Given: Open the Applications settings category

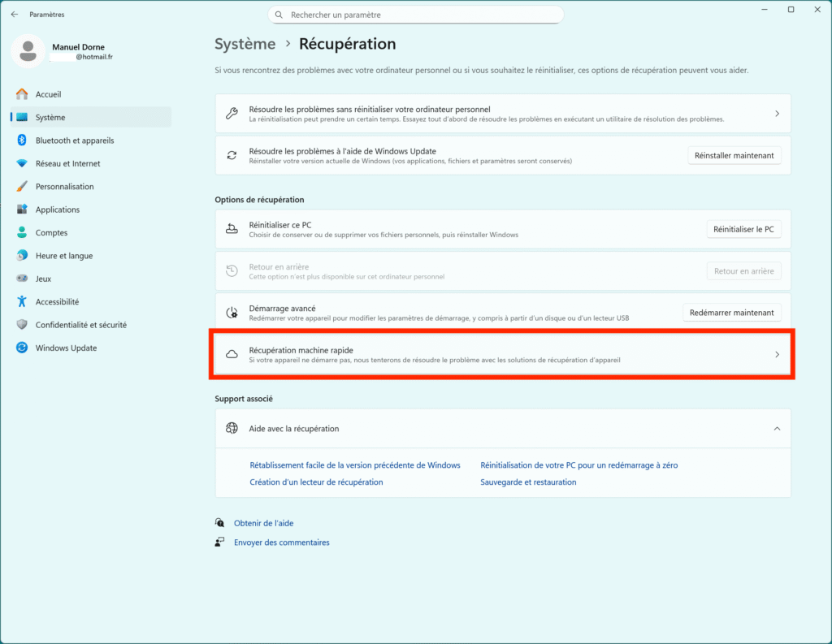Looking at the screenshot, I should click(57, 210).
